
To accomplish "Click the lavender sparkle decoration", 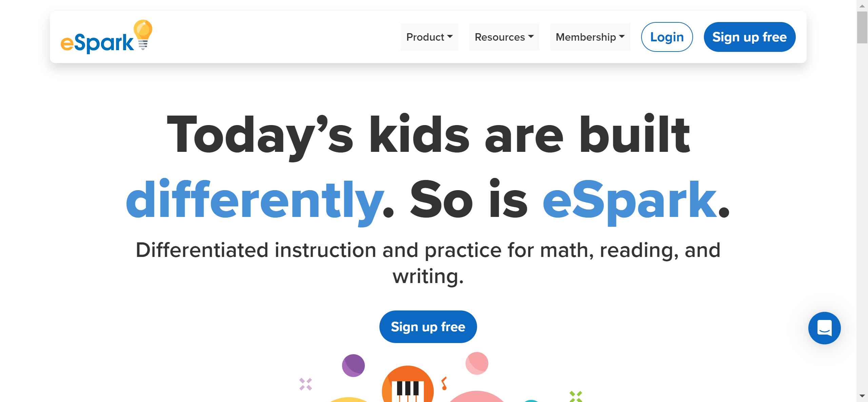I will (305, 384).
